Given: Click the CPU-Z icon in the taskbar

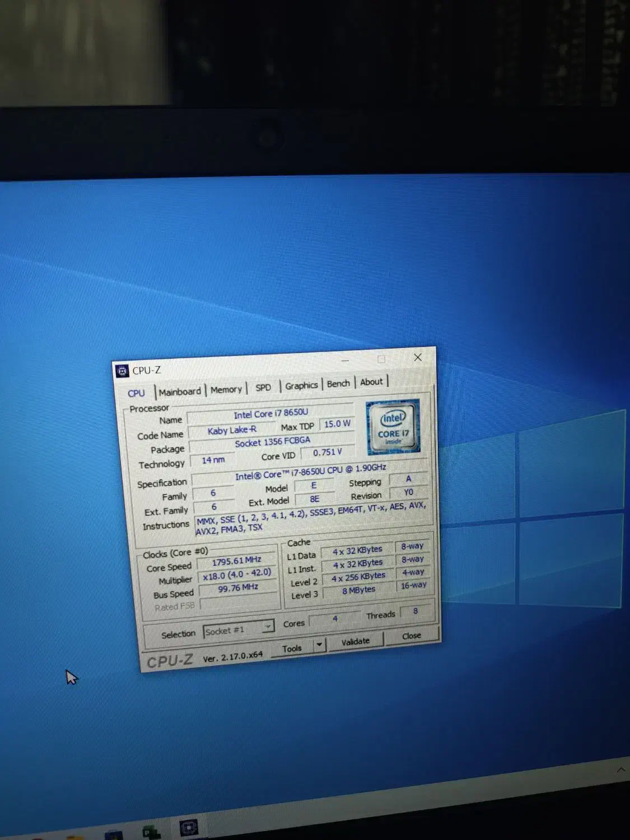Looking at the screenshot, I should click(x=188, y=828).
